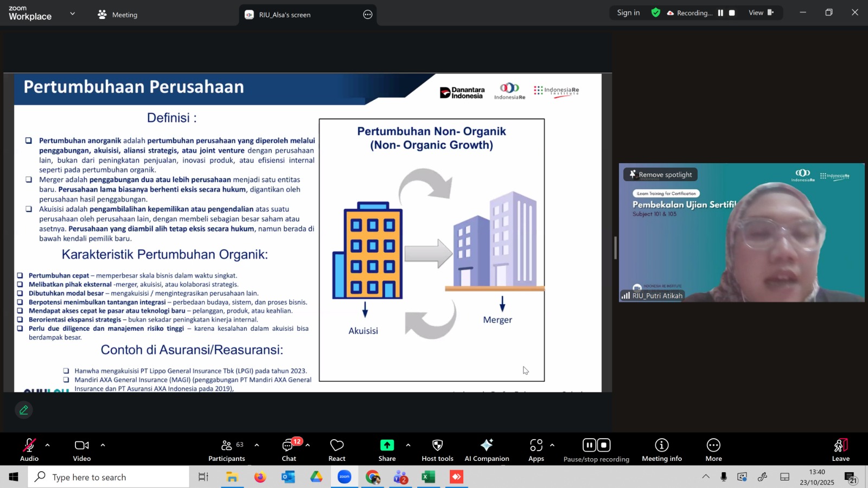Click the Sign in button
868x488 pixels.
(x=628, y=12)
